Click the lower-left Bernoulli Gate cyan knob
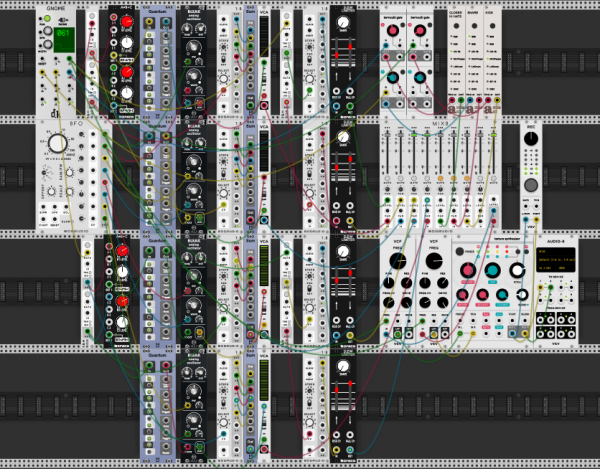This screenshot has height=469, width=600. [x=394, y=78]
